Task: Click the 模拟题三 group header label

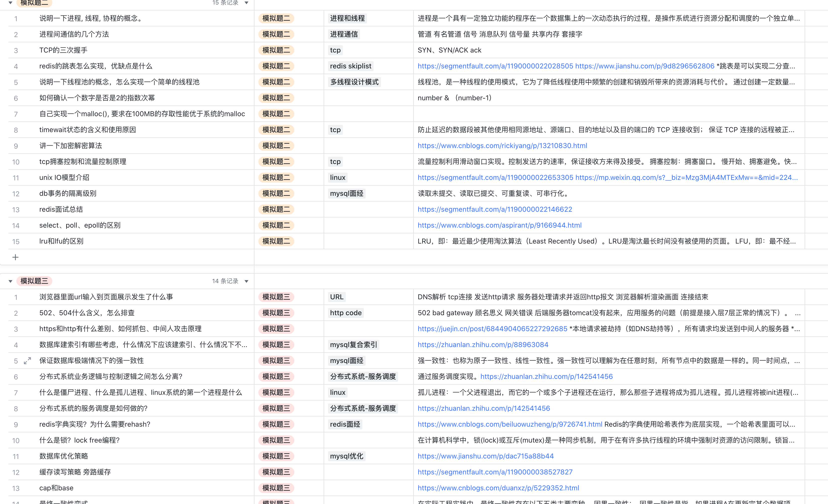Action: point(34,281)
